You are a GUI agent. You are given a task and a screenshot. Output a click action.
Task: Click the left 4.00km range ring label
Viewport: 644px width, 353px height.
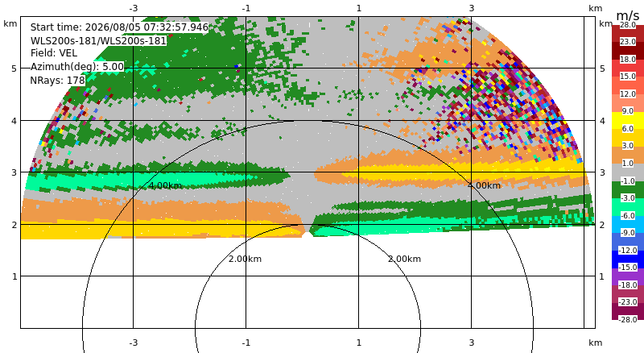click(x=165, y=185)
